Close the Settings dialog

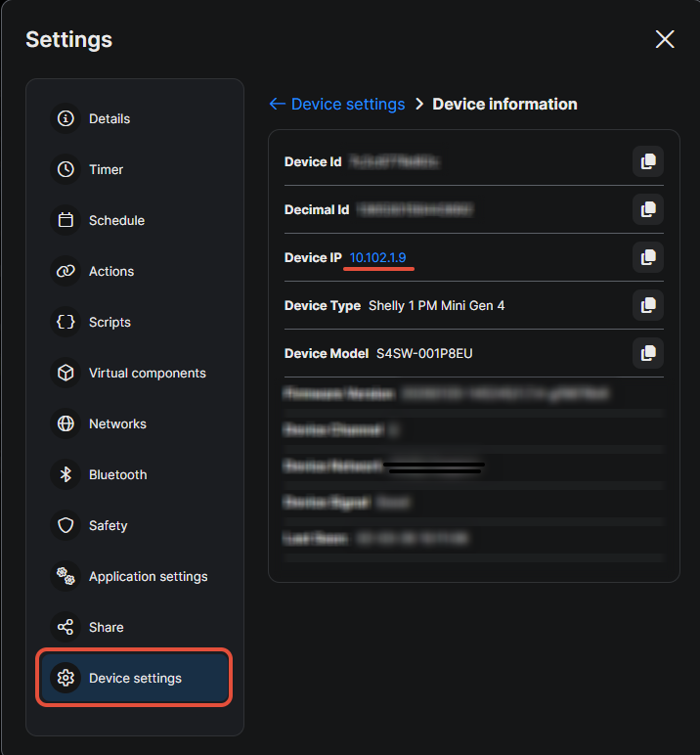click(665, 39)
